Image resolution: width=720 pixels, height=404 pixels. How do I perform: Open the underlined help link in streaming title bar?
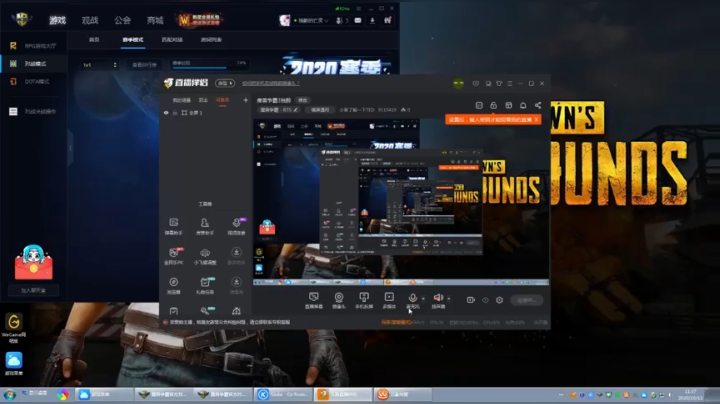click(270, 83)
